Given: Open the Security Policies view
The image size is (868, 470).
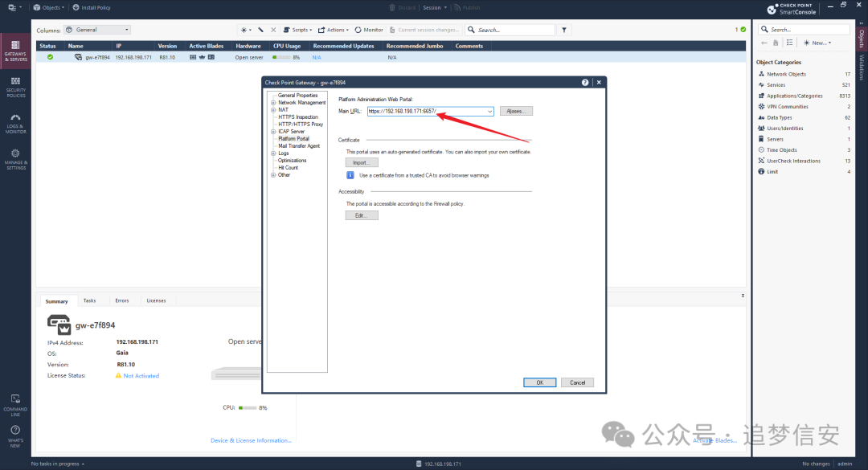Looking at the screenshot, I should tap(15, 88).
